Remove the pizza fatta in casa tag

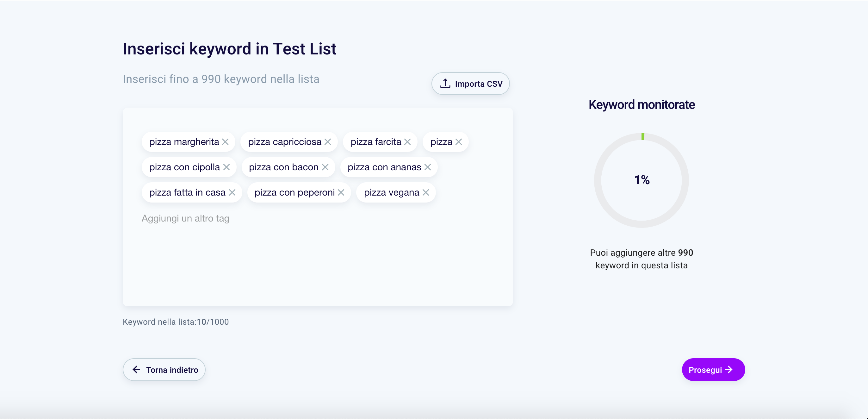coord(232,192)
